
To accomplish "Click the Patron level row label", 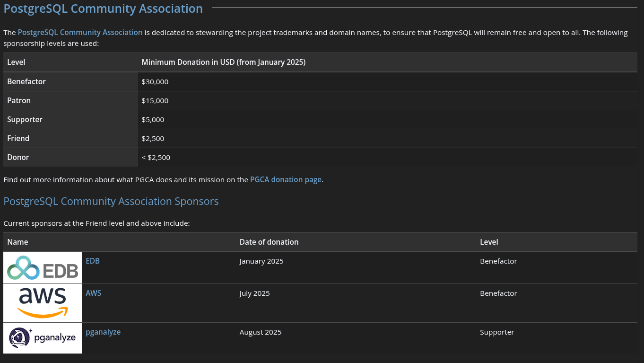I will pyautogui.click(x=70, y=100).
